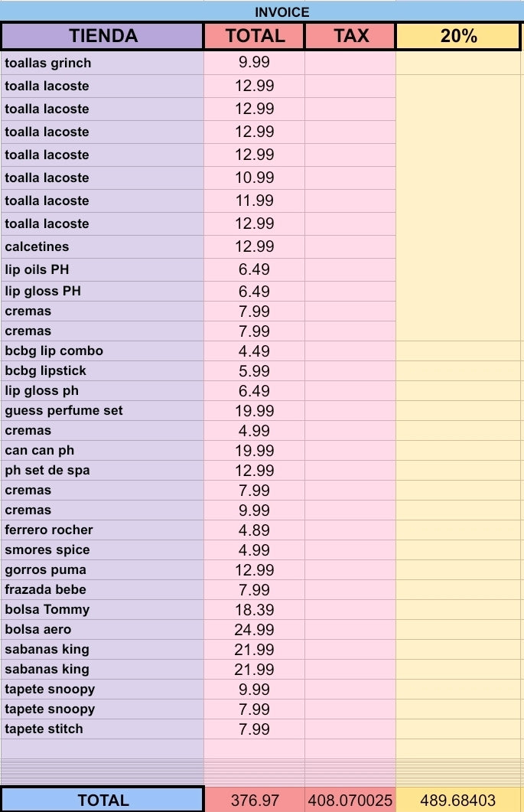Select the can can ph cell
Screen dimensions: 524x812
tap(103, 450)
